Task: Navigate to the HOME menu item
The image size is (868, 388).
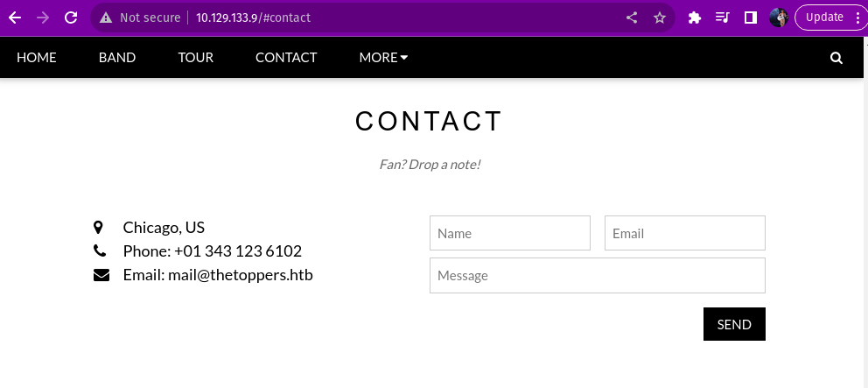Action: (37, 58)
